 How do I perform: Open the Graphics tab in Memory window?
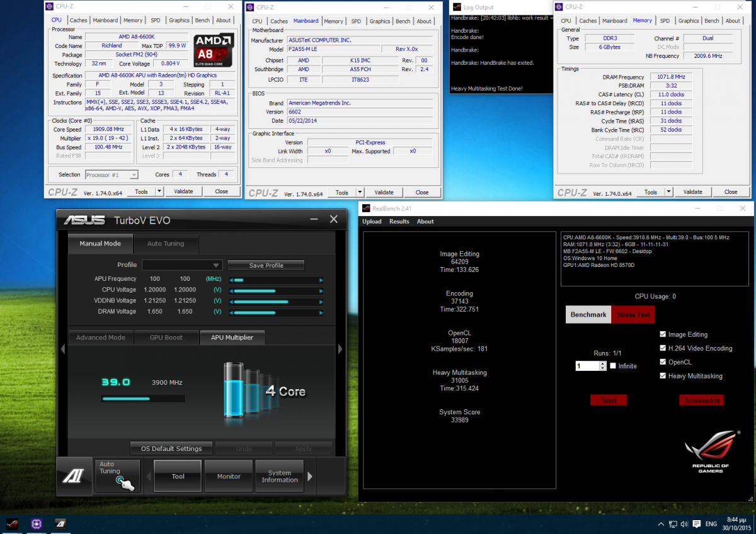click(x=688, y=21)
